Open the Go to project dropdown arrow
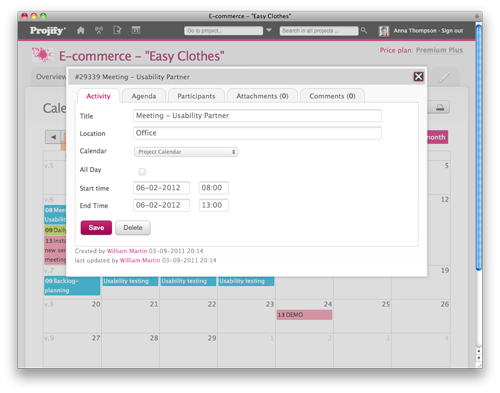Image resolution: width=500 pixels, height=393 pixels. (269, 30)
